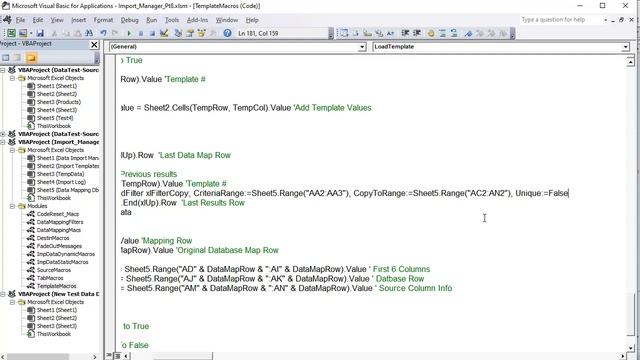Click the code window scroll up arrow
The image size is (640, 360).
pyautogui.click(x=631, y=62)
